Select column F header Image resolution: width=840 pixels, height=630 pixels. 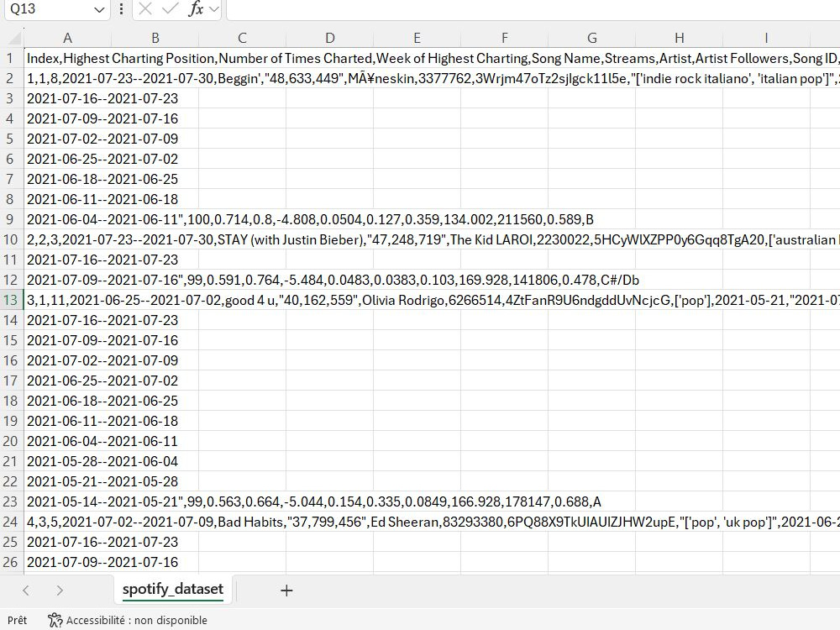504,38
